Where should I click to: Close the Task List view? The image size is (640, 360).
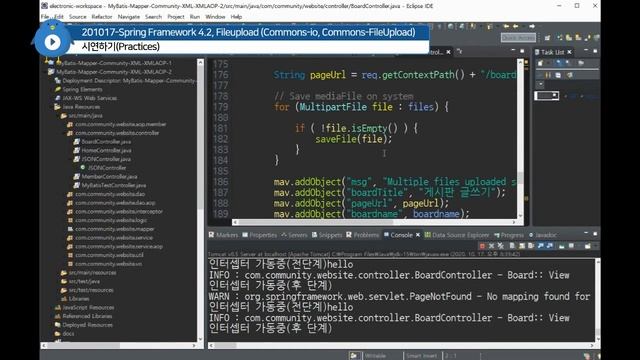pyautogui.click(x=569, y=52)
